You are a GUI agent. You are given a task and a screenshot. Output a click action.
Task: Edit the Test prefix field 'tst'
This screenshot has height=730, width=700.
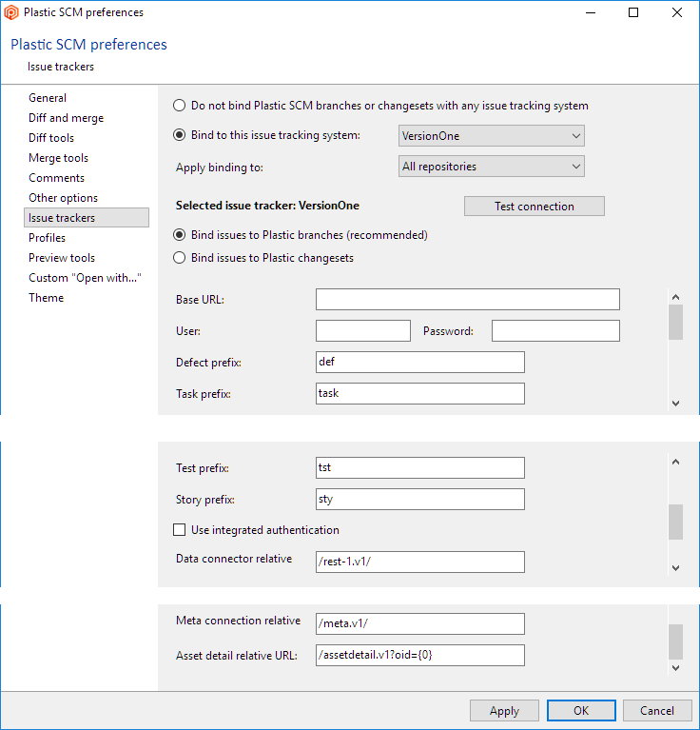pos(420,467)
